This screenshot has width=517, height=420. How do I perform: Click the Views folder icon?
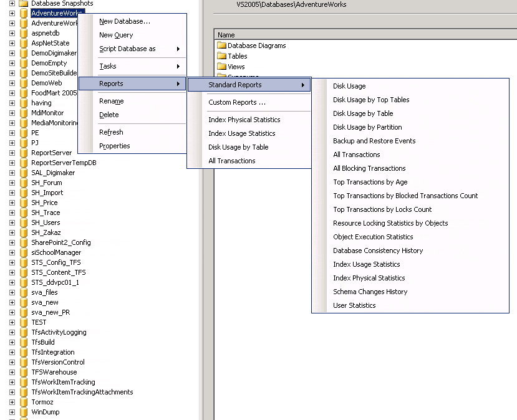(x=221, y=66)
